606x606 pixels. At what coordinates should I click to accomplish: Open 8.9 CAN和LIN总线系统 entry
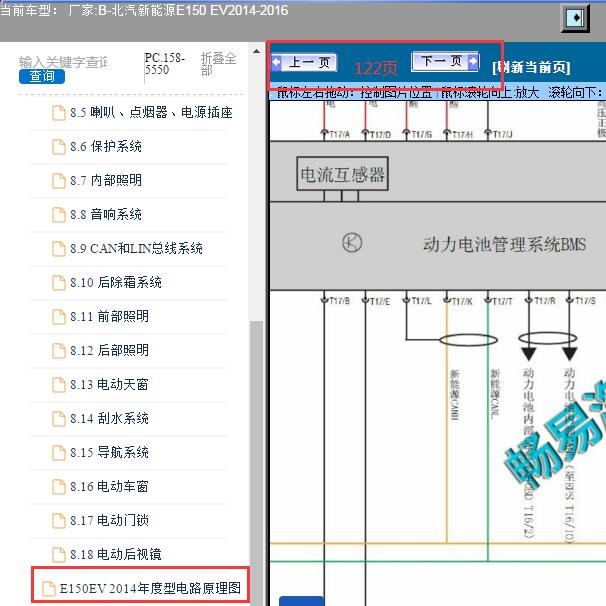[136, 249]
